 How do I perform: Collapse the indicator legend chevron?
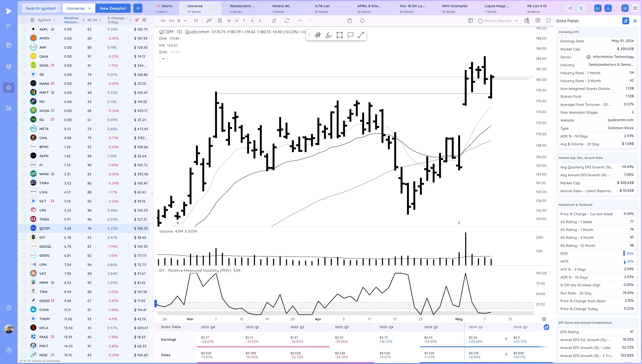[x=163, y=59]
